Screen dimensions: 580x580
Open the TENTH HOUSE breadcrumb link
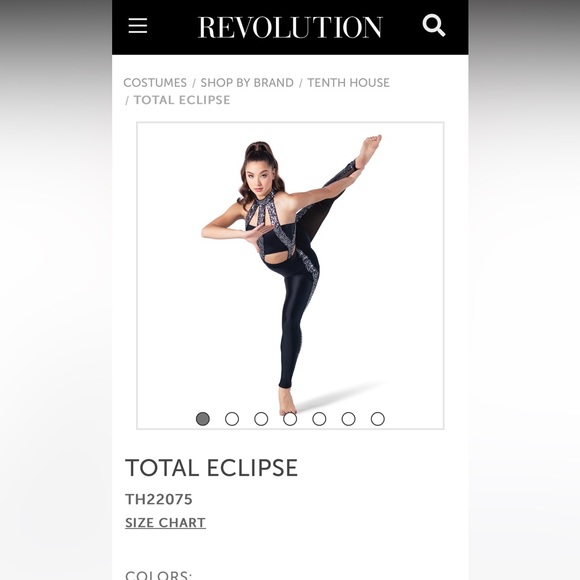point(348,82)
